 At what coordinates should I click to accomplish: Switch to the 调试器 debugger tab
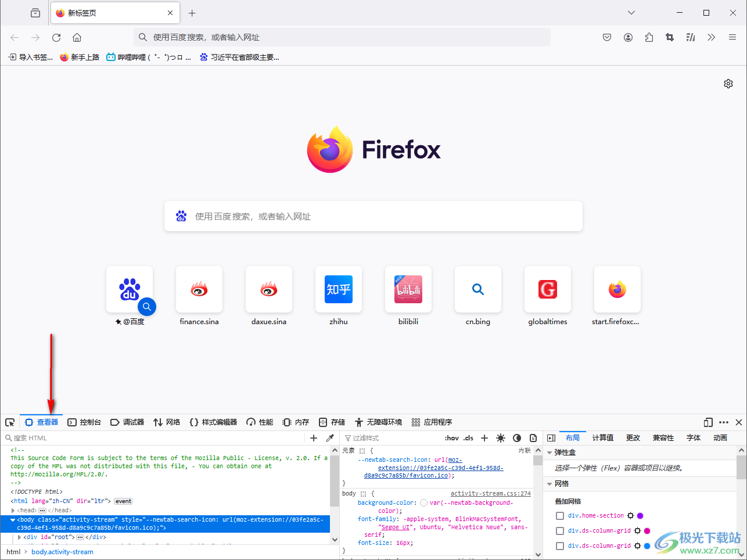pyautogui.click(x=127, y=422)
